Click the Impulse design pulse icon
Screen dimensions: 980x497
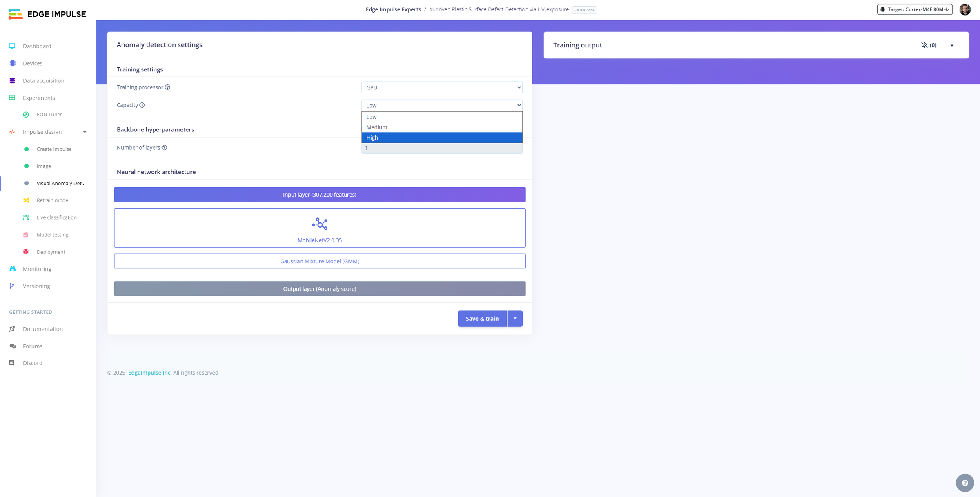[12, 132]
